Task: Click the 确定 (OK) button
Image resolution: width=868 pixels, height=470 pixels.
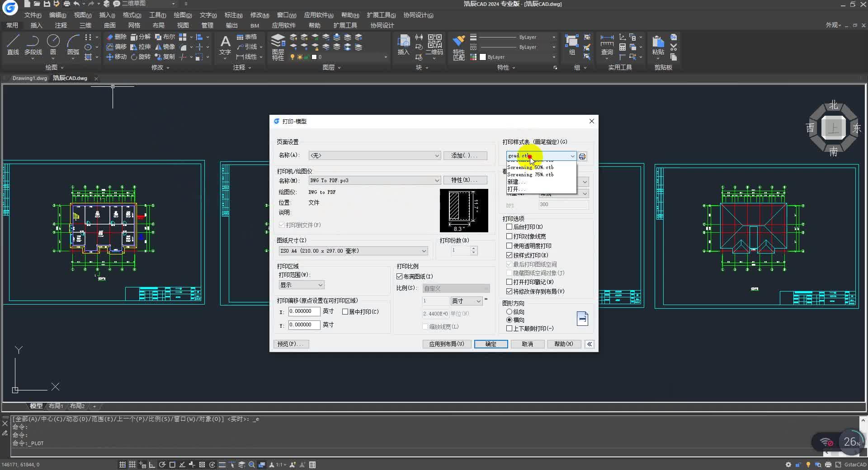Action: 491,344
